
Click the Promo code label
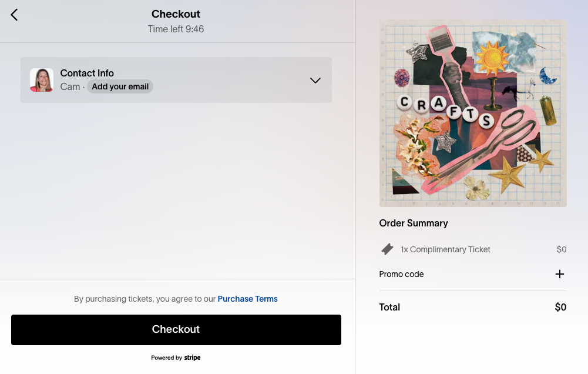pyautogui.click(x=401, y=274)
